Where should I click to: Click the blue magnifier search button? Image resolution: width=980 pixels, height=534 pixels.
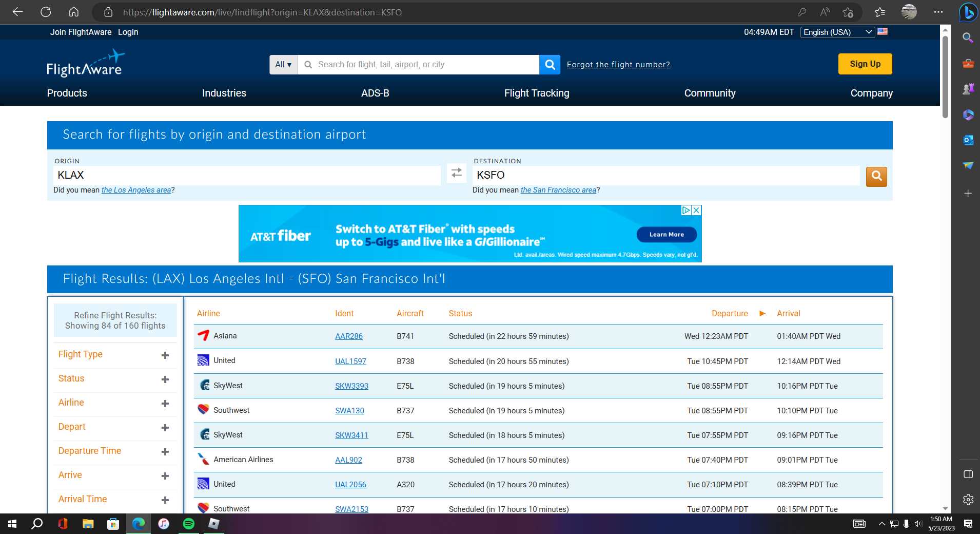point(550,65)
